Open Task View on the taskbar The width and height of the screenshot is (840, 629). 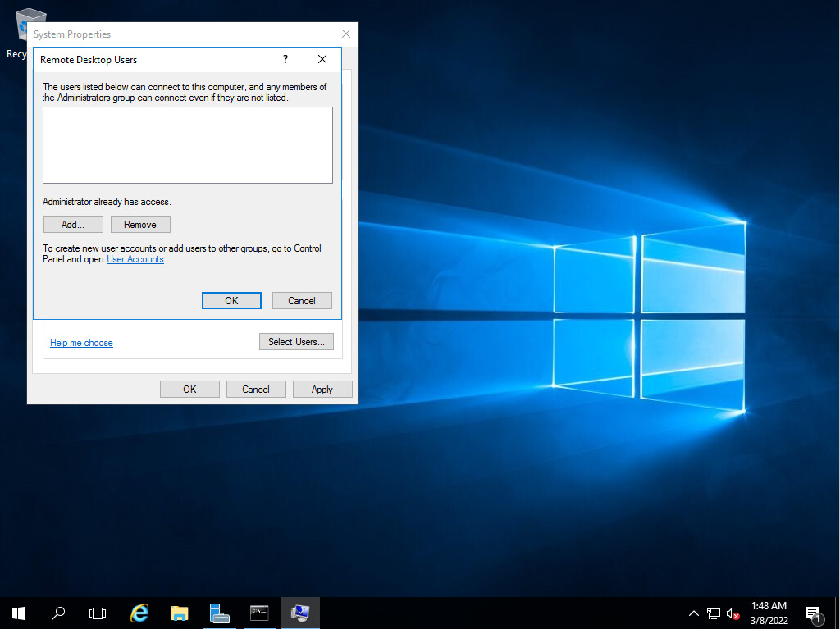click(x=98, y=613)
